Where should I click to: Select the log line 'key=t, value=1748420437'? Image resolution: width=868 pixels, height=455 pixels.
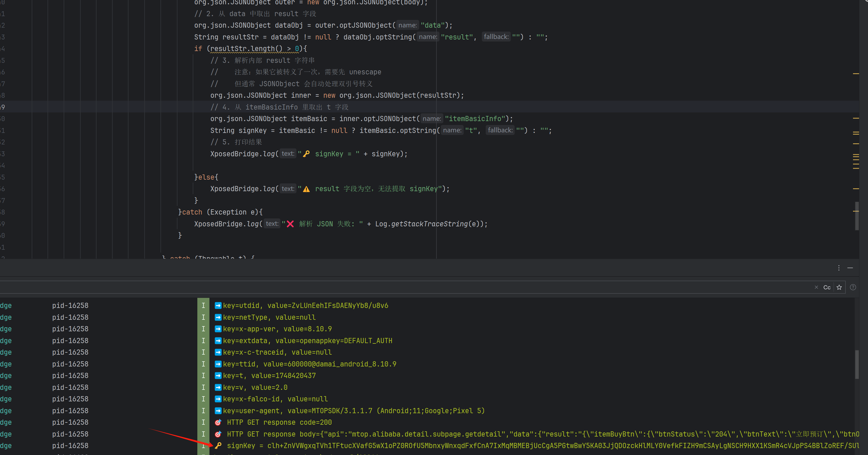click(269, 375)
